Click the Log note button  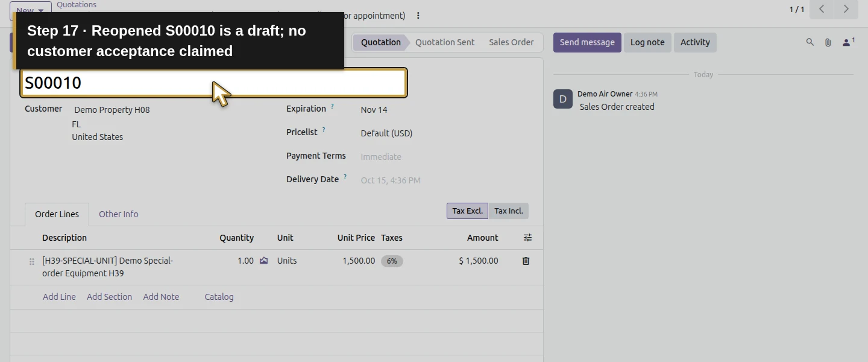point(647,42)
